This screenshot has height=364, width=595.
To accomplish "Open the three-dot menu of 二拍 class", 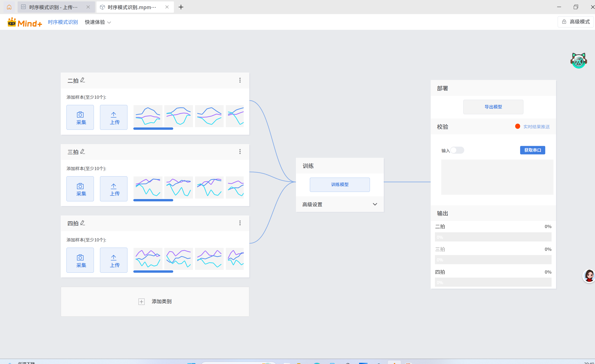I will pos(240,80).
